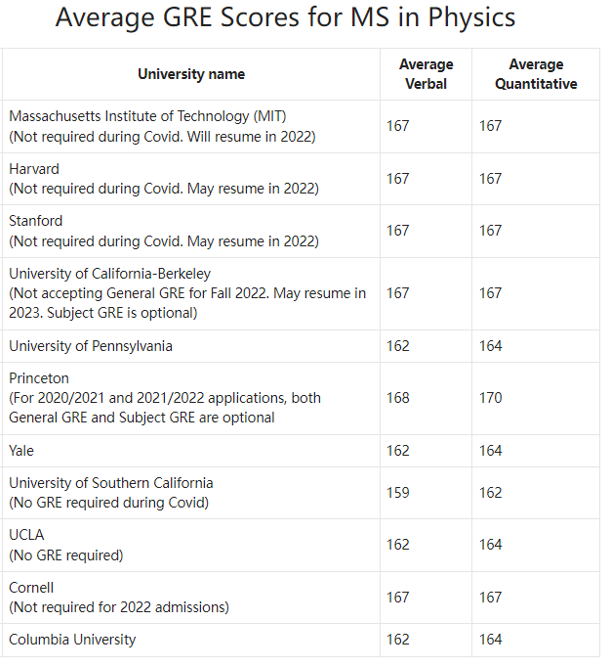The height and width of the screenshot is (660, 603).
Task: Click Southern California's quantitative score 162
Action: [491, 493]
